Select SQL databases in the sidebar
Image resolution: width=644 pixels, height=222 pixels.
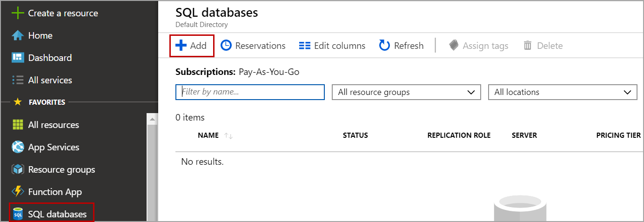point(51,214)
